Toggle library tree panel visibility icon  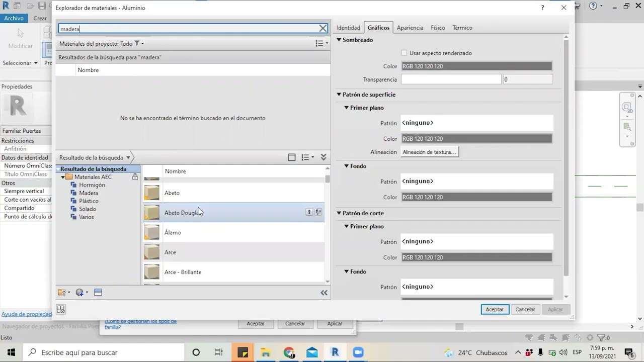292,157
